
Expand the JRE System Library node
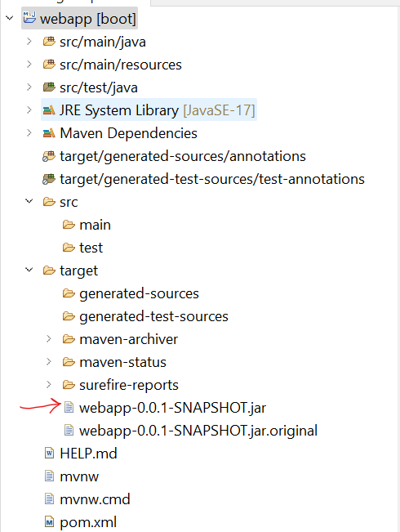coord(29,110)
